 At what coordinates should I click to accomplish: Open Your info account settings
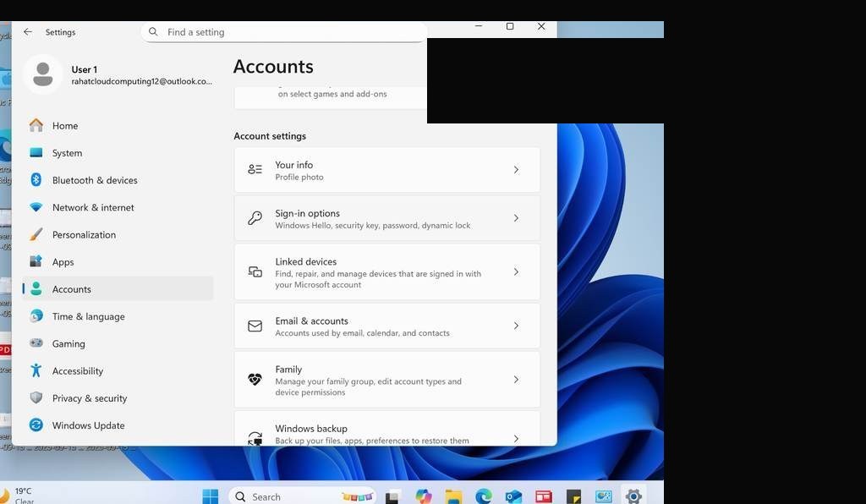click(x=386, y=170)
